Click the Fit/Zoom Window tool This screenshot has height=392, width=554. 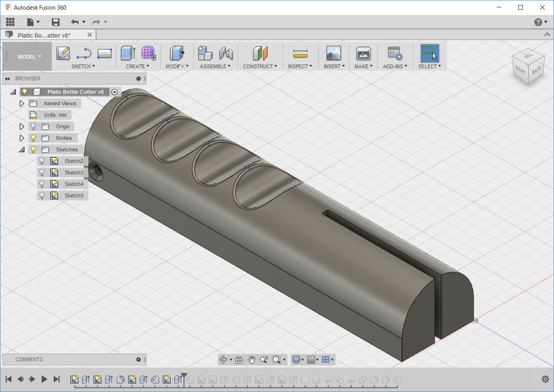click(277, 360)
